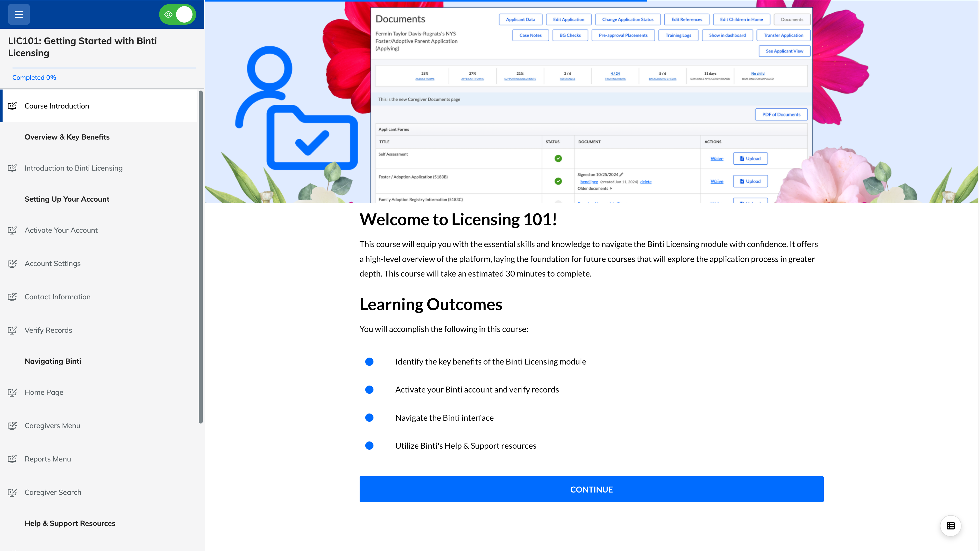
Task: Click the Verify Records lesson icon
Action: point(12,330)
